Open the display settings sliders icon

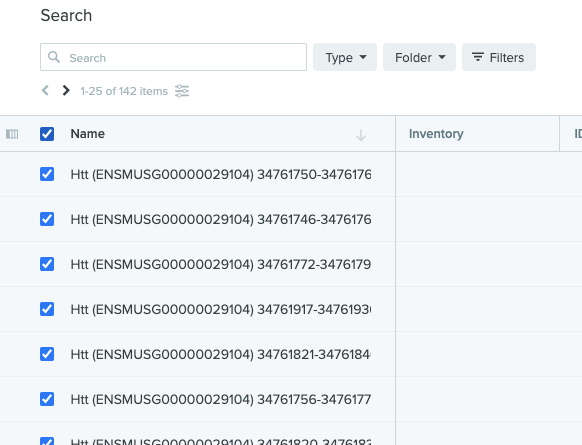pyautogui.click(x=182, y=91)
